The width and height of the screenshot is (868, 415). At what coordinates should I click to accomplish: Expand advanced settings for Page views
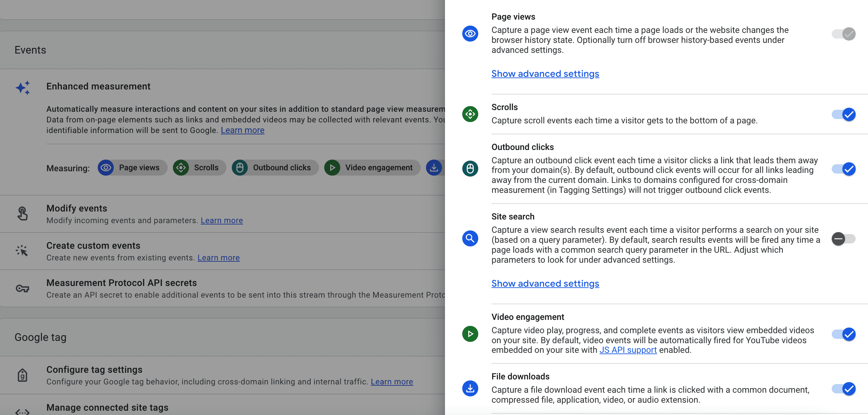[545, 73]
